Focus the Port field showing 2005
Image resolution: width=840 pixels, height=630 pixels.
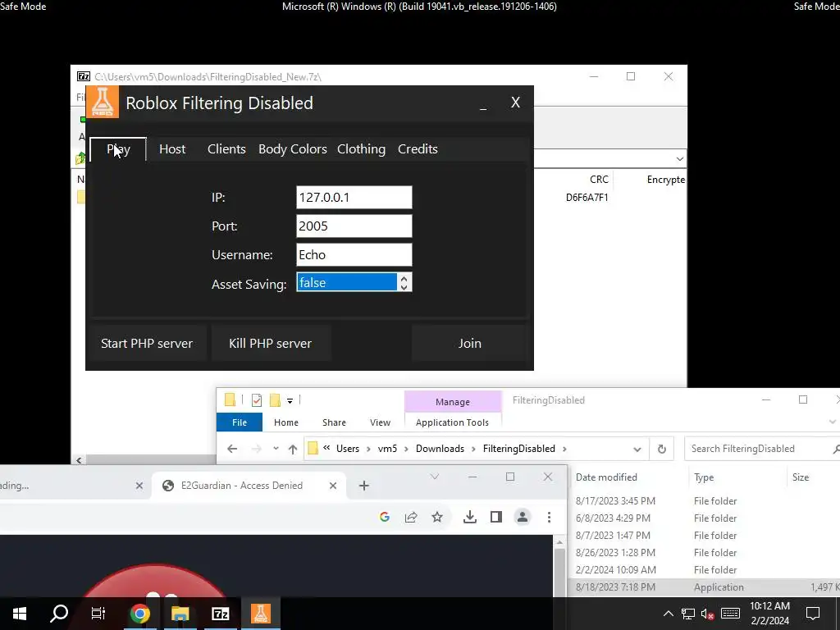[x=354, y=226]
